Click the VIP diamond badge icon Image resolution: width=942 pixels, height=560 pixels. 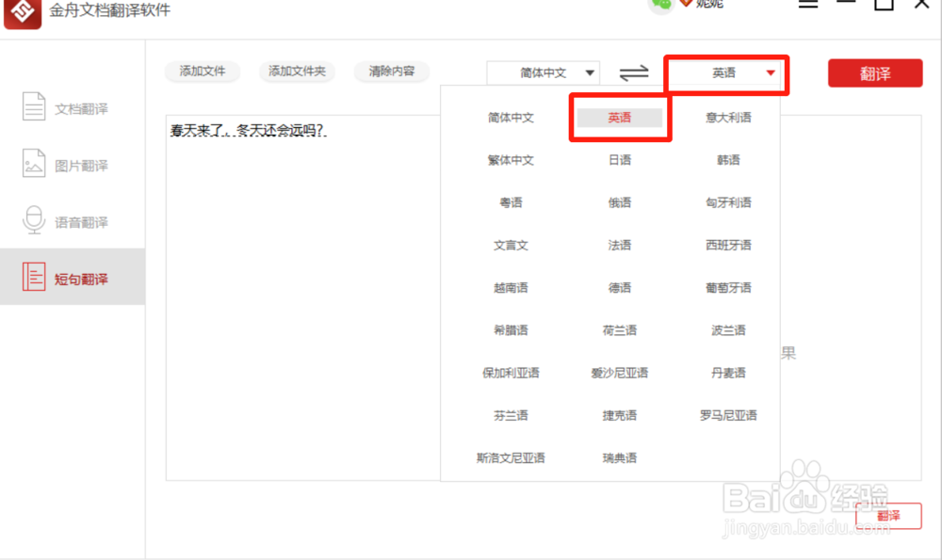(686, 3)
